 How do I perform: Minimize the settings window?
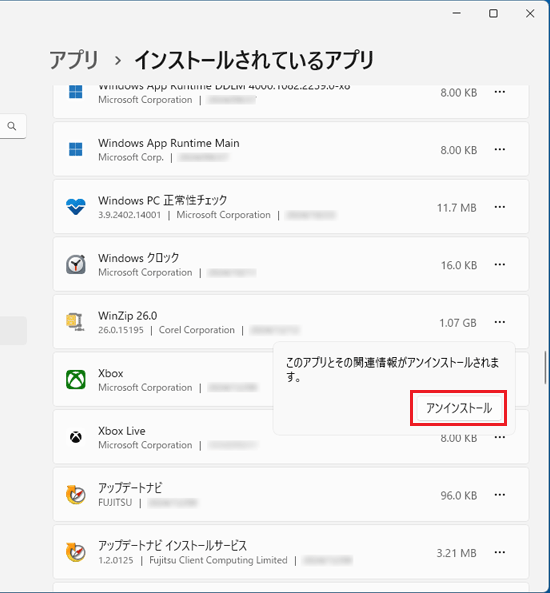click(457, 14)
